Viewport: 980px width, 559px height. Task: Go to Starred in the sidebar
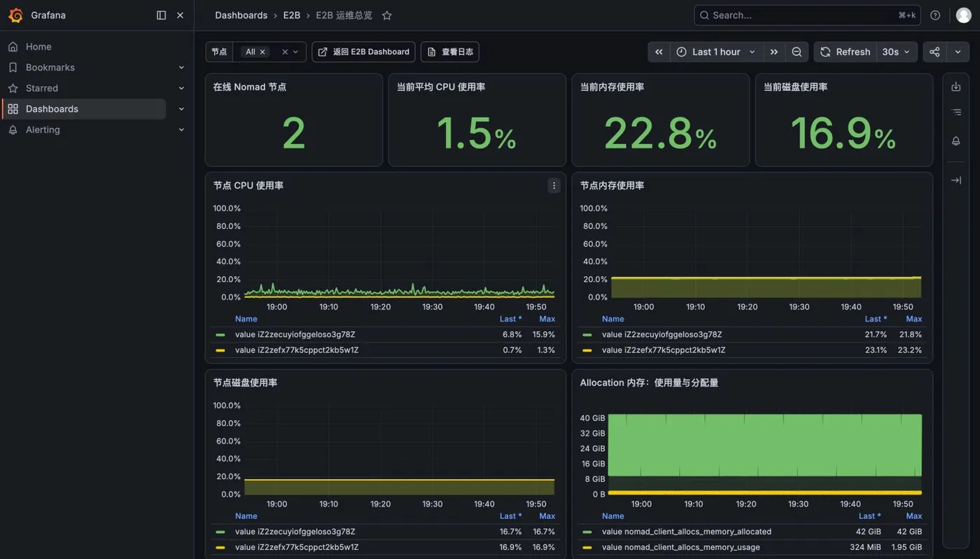pos(42,88)
